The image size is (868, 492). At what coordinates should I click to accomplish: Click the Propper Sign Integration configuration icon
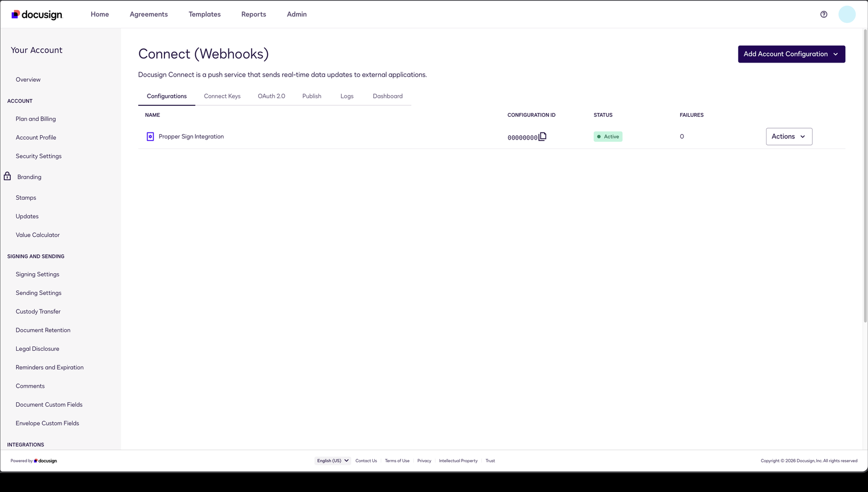150,137
